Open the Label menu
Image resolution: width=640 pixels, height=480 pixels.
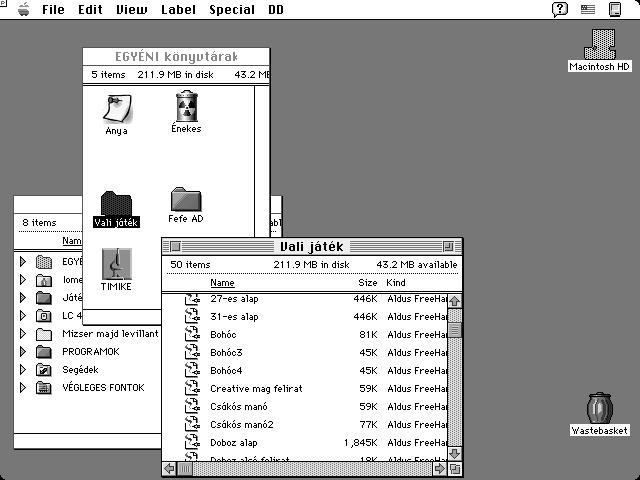(178, 9)
